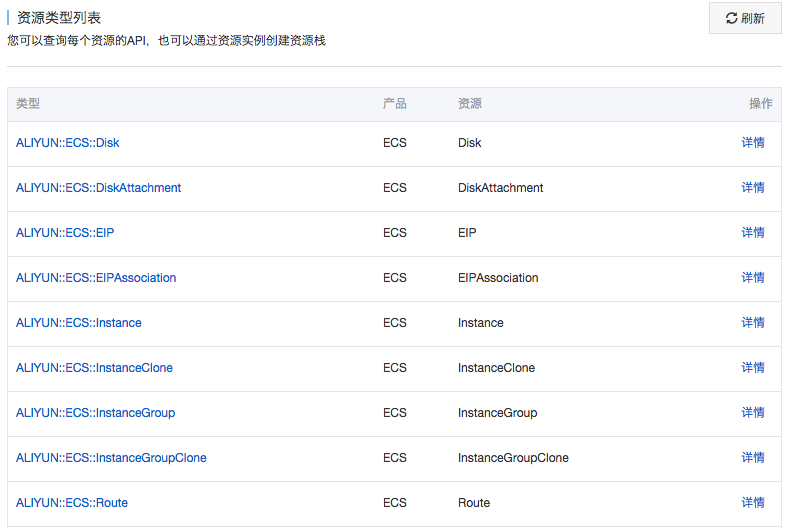View 详情 for the DiskAttachment resource
The width and height of the screenshot is (787, 528).
753,188
